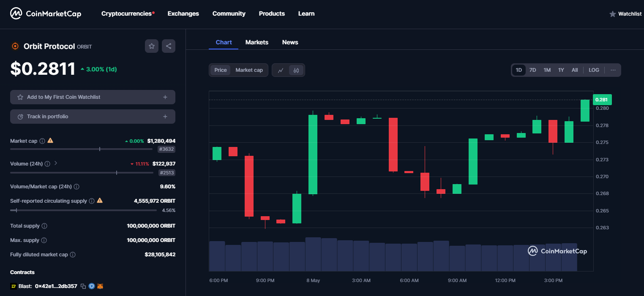Open the chart more options menu

coord(613,70)
